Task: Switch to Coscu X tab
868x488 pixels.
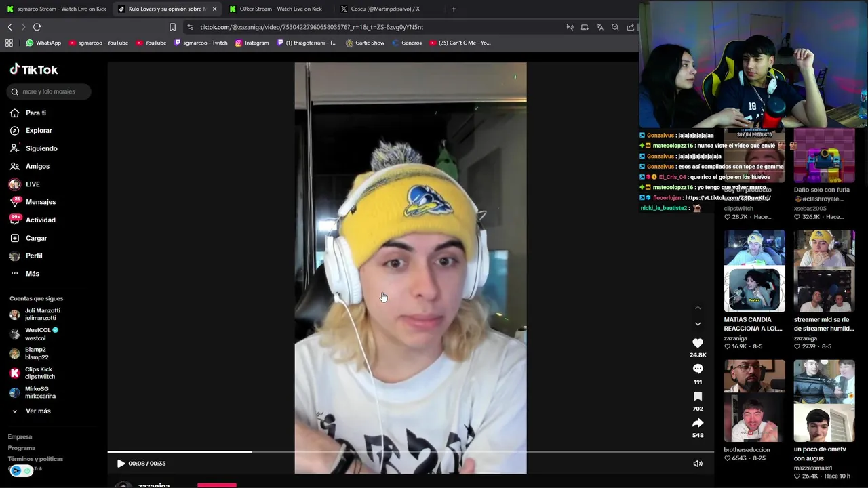Action: [387, 9]
